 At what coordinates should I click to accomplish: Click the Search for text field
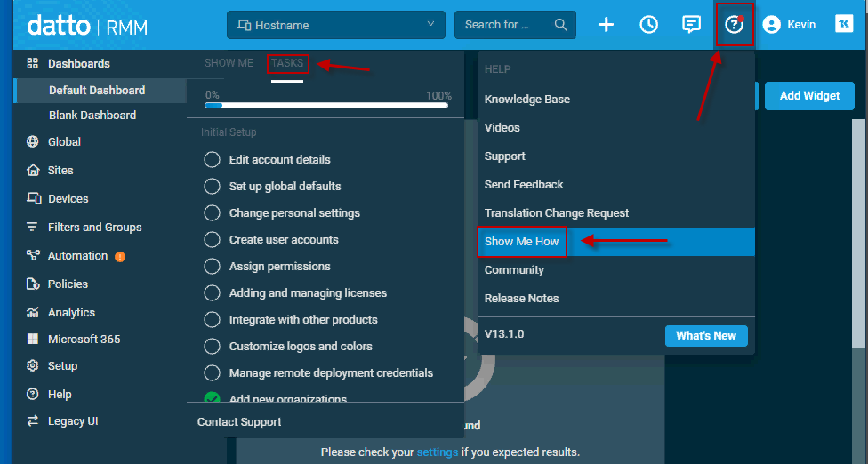pos(502,25)
